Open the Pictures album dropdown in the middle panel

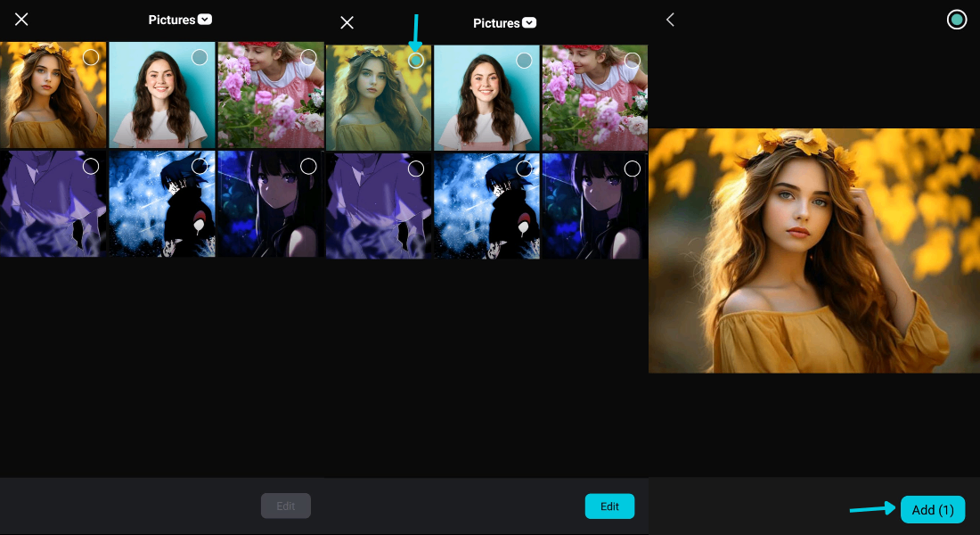(x=504, y=23)
